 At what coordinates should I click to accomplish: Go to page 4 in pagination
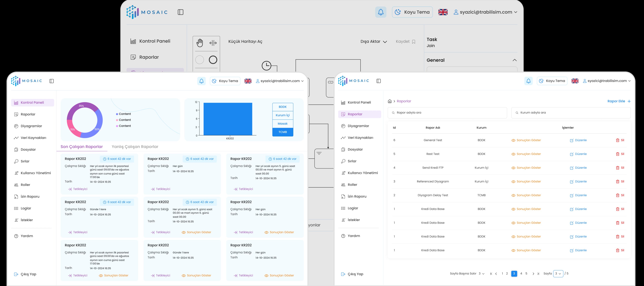(x=521, y=273)
